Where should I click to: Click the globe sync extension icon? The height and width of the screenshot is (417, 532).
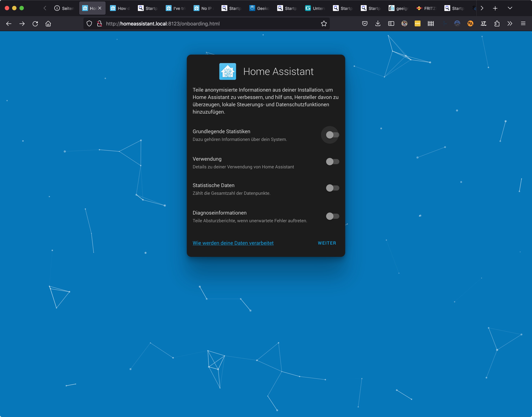click(457, 24)
